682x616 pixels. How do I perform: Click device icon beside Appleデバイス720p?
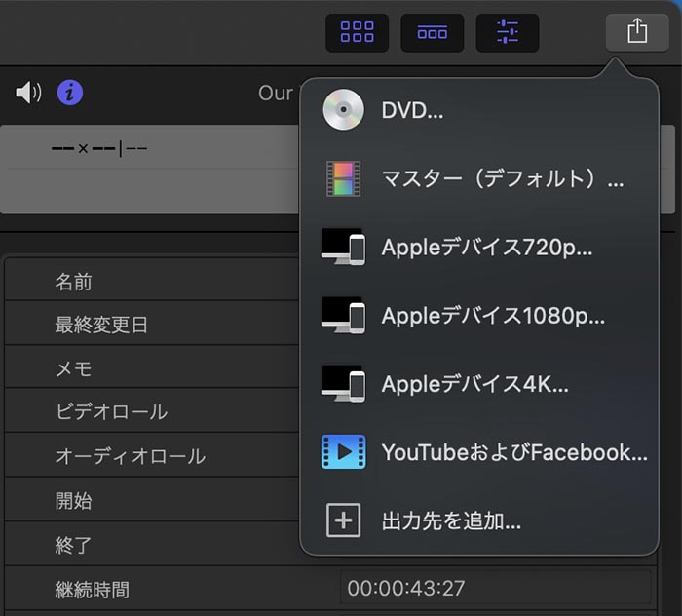343,247
